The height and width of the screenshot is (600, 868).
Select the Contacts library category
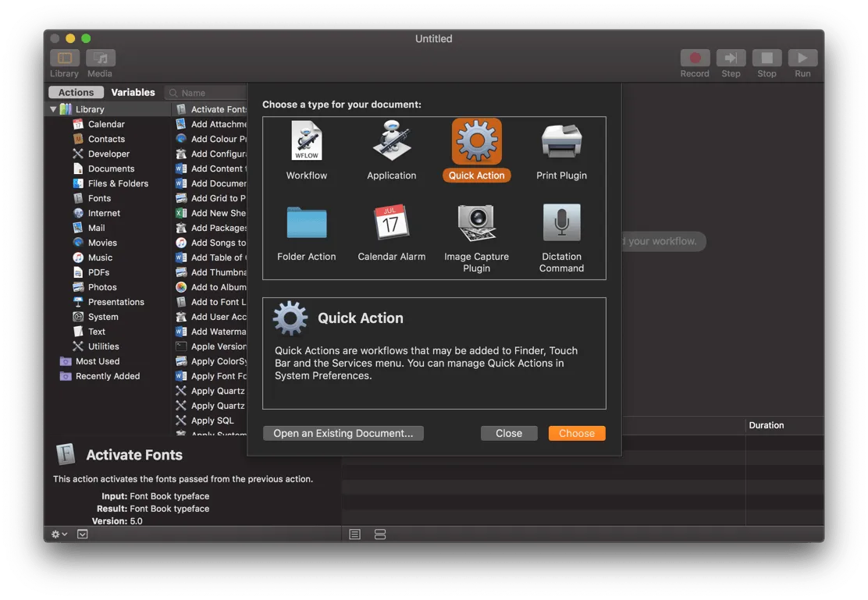click(x=106, y=139)
